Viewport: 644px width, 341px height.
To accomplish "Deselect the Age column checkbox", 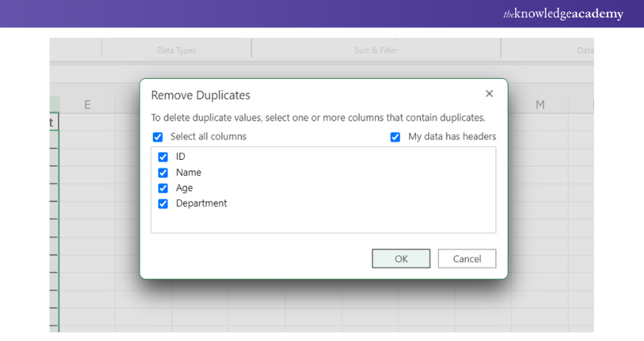I will [163, 188].
